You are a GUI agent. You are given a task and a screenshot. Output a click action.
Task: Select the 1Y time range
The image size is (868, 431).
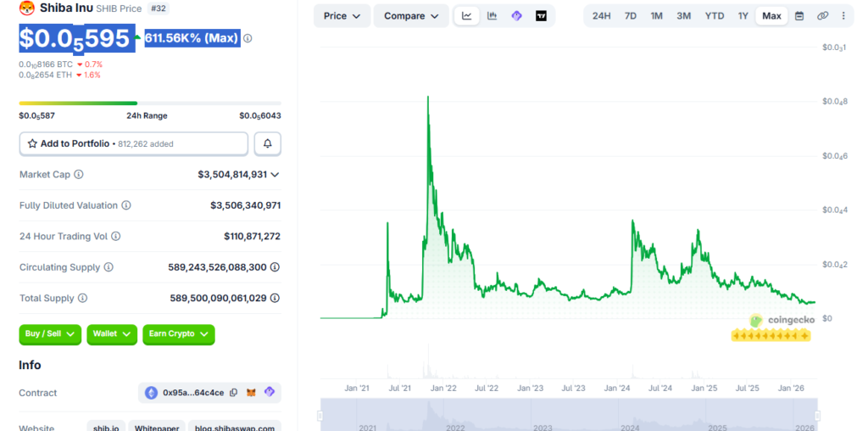click(743, 16)
